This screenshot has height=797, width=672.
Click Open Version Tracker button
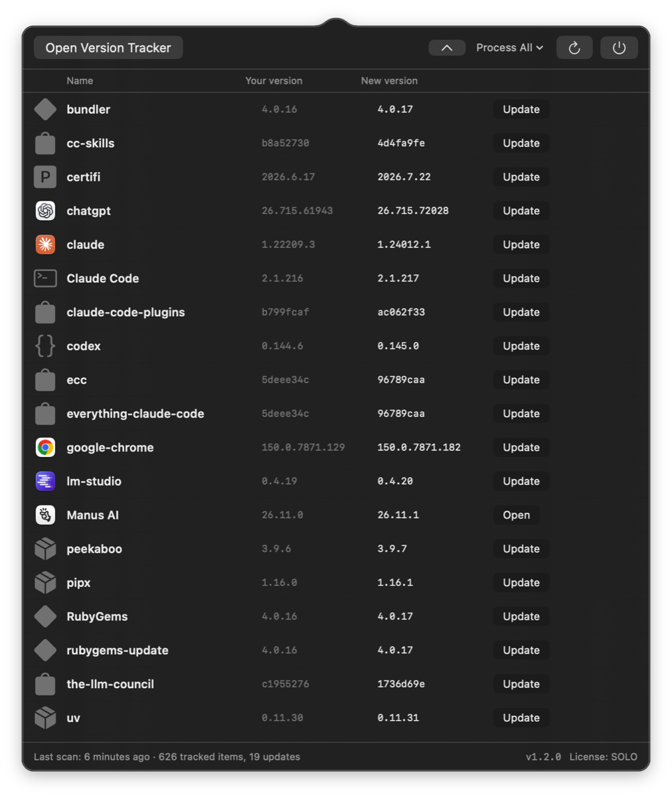[x=108, y=48]
